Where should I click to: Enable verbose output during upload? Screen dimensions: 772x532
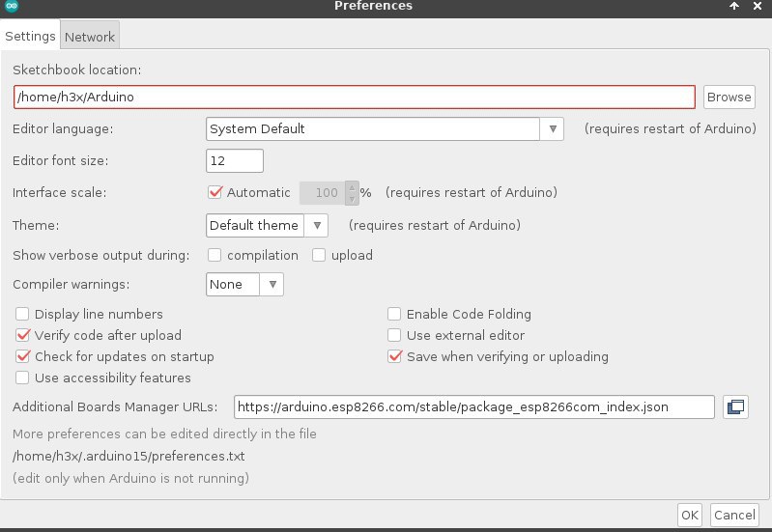pos(319,255)
